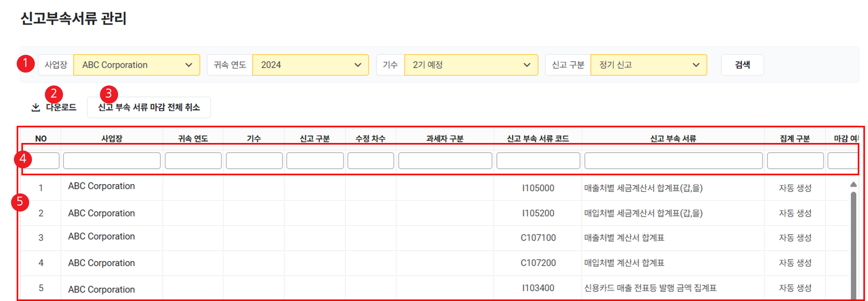
Task: Expand the 귀속 연도 2024 dropdown
Action: click(x=310, y=65)
